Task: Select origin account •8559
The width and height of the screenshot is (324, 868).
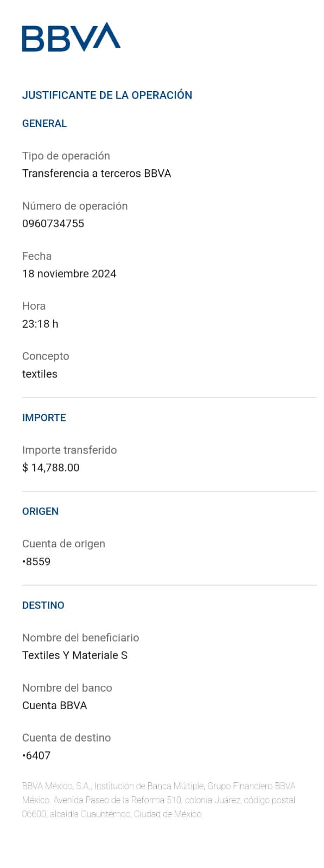Action: pos(36,561)
